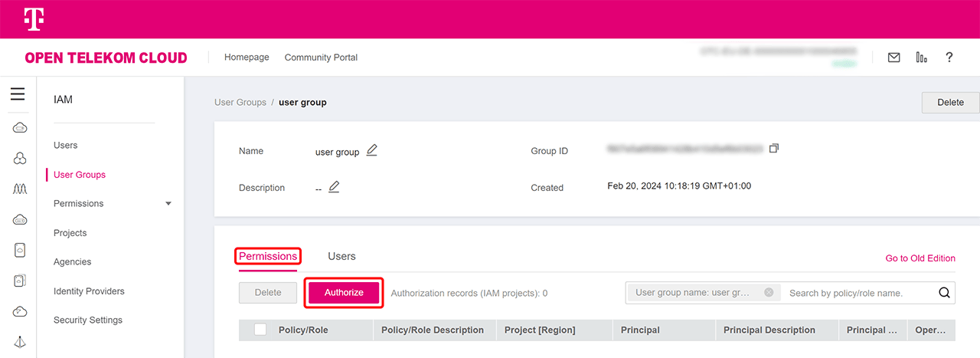The height and width of the screenshot is (358, 980).
Task: Edit the user group name
Action: point(371,150)
